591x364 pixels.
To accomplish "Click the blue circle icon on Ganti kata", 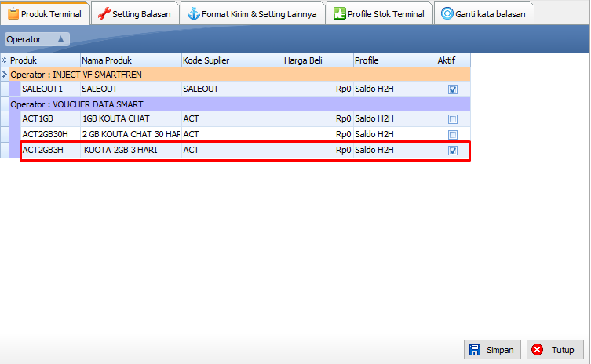I will 447,14.
